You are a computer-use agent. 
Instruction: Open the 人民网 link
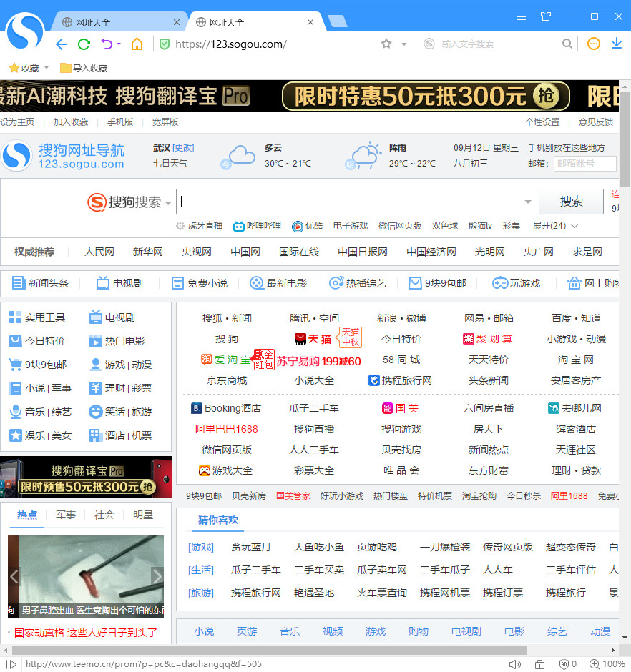click(x=99, y=252)
